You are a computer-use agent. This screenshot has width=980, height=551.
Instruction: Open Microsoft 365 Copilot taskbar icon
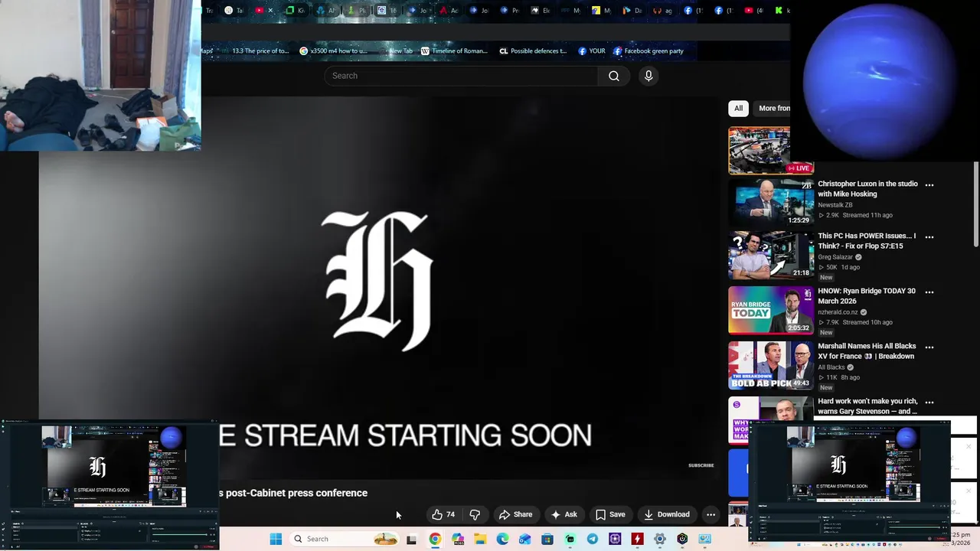[458, 539]
